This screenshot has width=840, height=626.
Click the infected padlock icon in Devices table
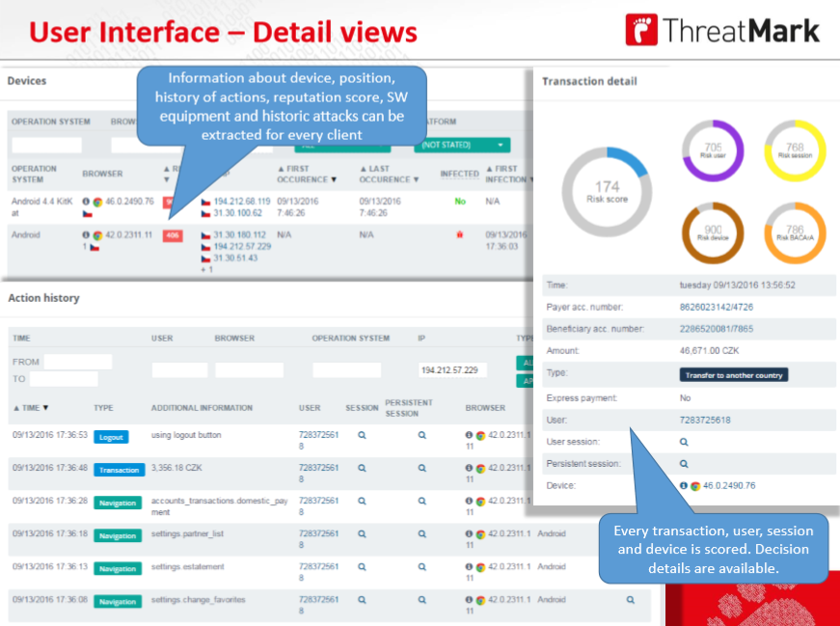pos(459,234)
